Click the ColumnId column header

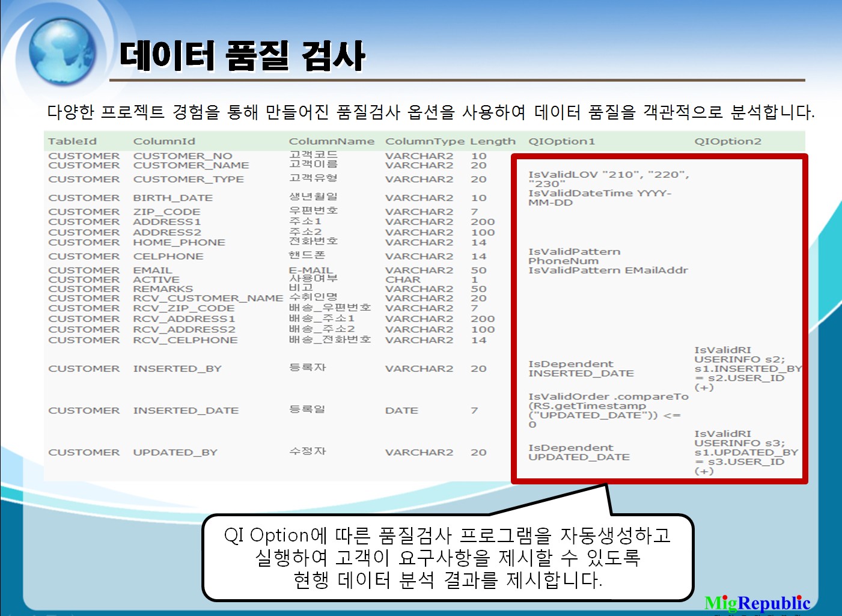[164, 141]
